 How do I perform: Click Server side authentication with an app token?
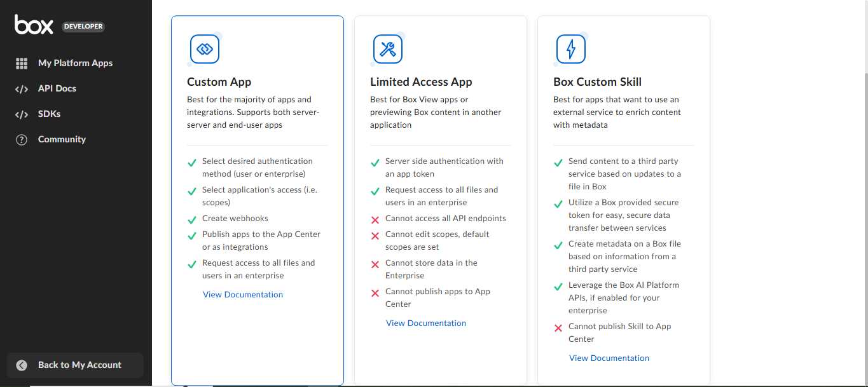(x=444, y=167)
